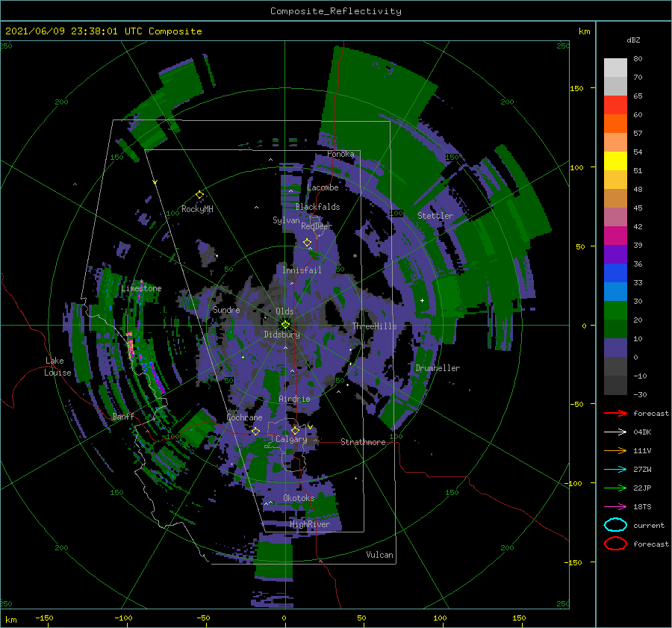Click the Didsbury town label
Screen dimensions: 672x628
click(x=282, y=335)
